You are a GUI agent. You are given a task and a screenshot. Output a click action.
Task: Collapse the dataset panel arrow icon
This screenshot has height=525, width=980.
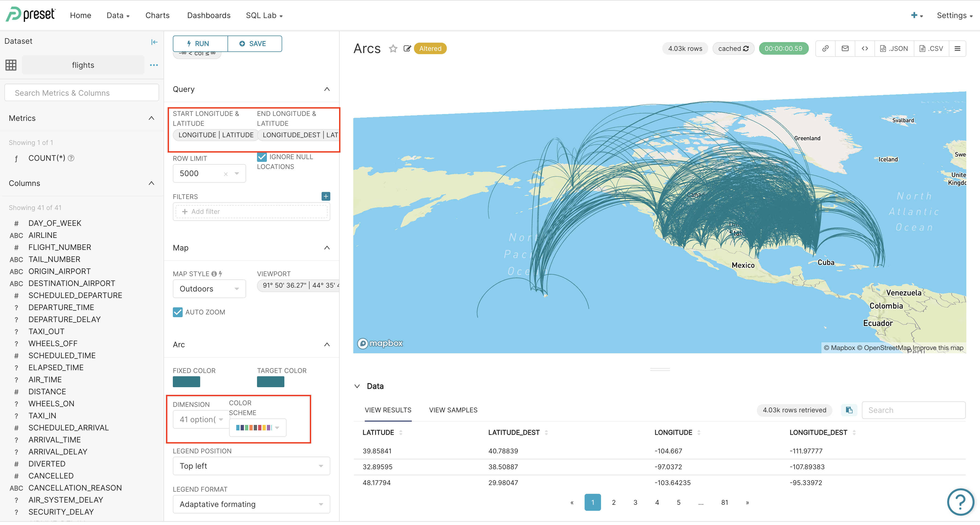point(154,42)
